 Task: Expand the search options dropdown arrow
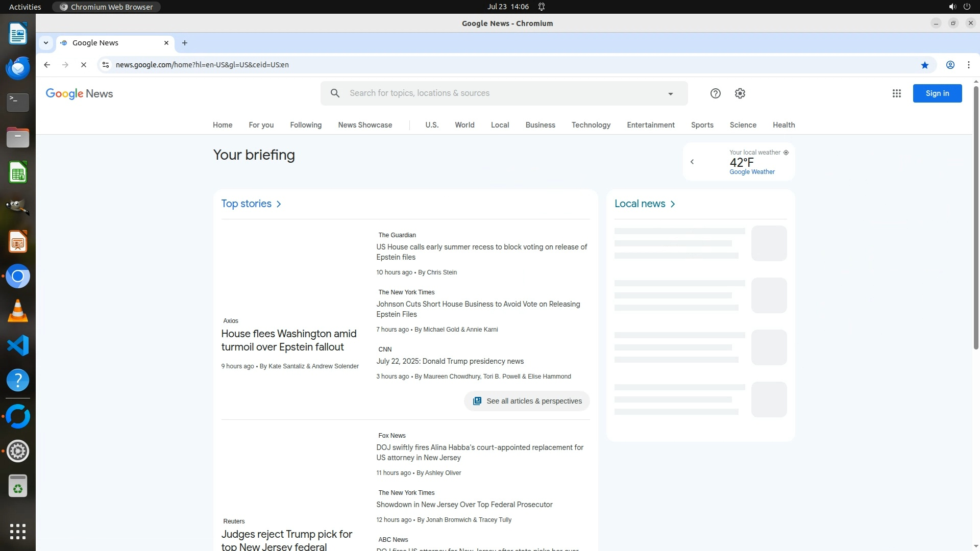(670, 94)
